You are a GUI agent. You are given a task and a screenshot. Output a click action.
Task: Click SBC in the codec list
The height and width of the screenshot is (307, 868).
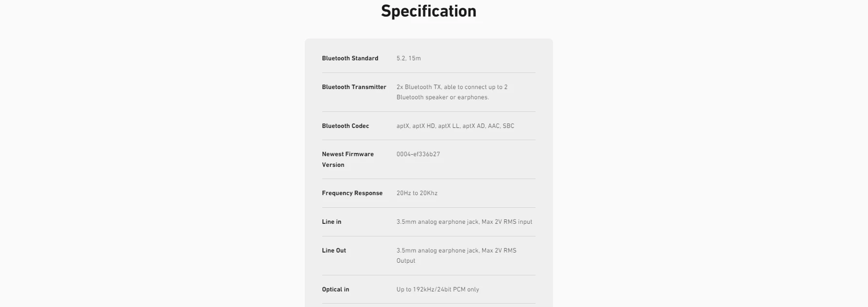[508, 126]
